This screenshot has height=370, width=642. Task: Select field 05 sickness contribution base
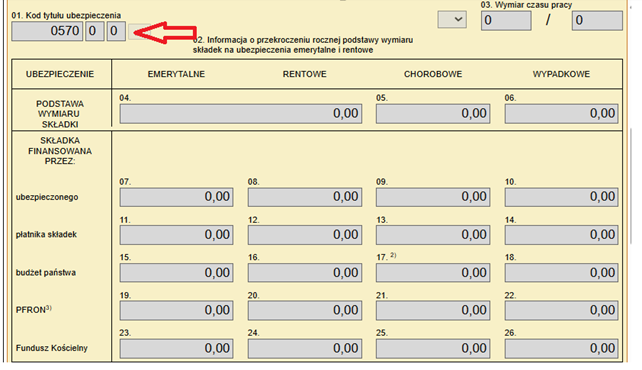point(433,113)
